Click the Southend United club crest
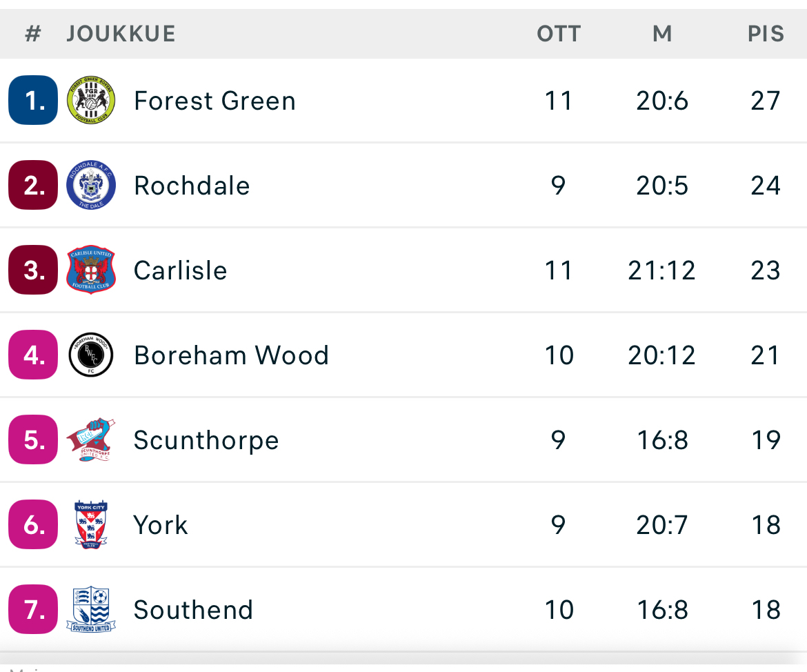807x672 pixels. pyautogui.click(x=91, y=610)
